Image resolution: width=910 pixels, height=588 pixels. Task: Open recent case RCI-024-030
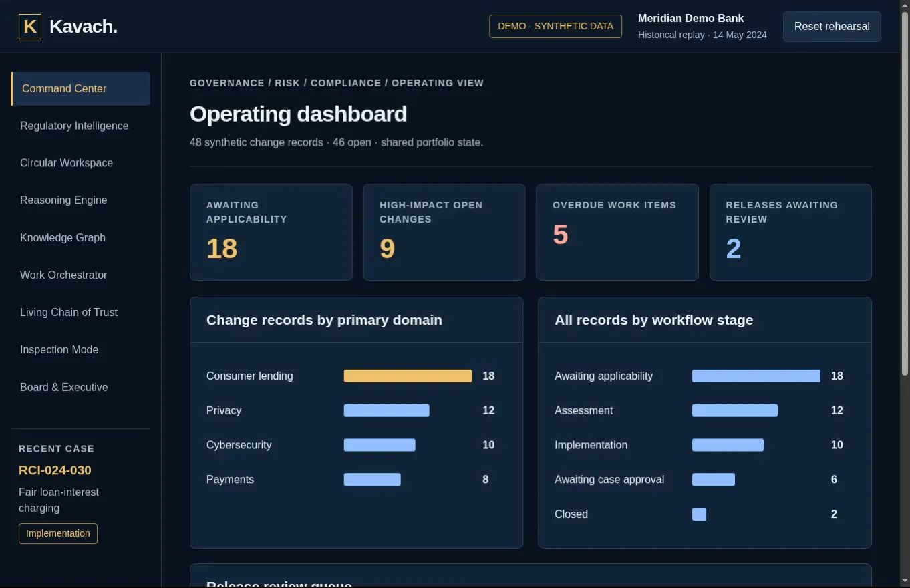(55, 470)
